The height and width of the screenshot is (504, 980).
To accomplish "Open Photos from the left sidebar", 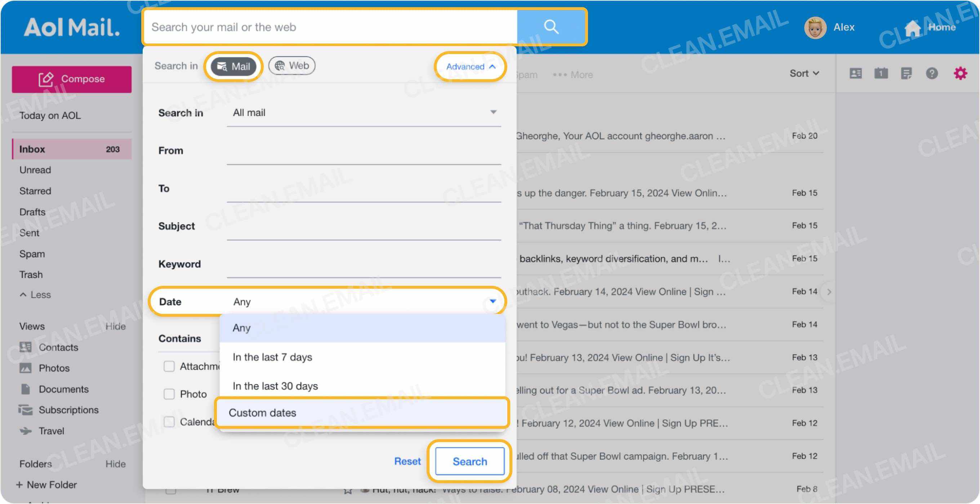I will tap(54, 368).
